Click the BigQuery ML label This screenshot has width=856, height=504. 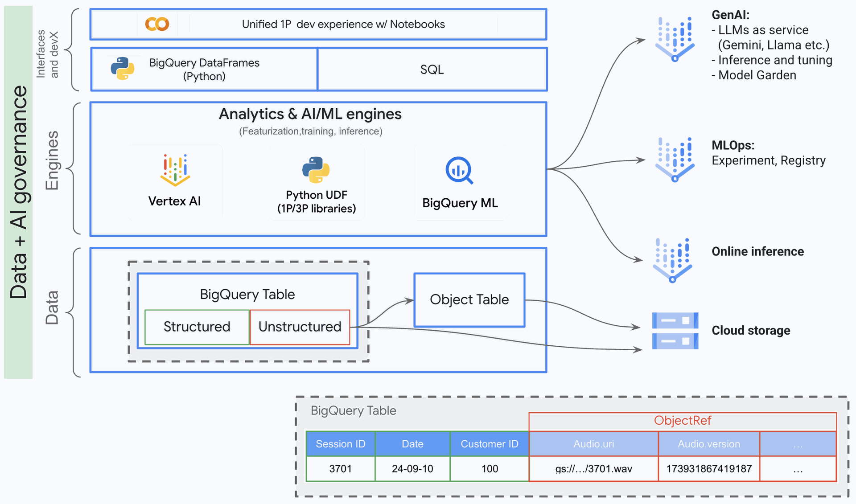(460, 203)
